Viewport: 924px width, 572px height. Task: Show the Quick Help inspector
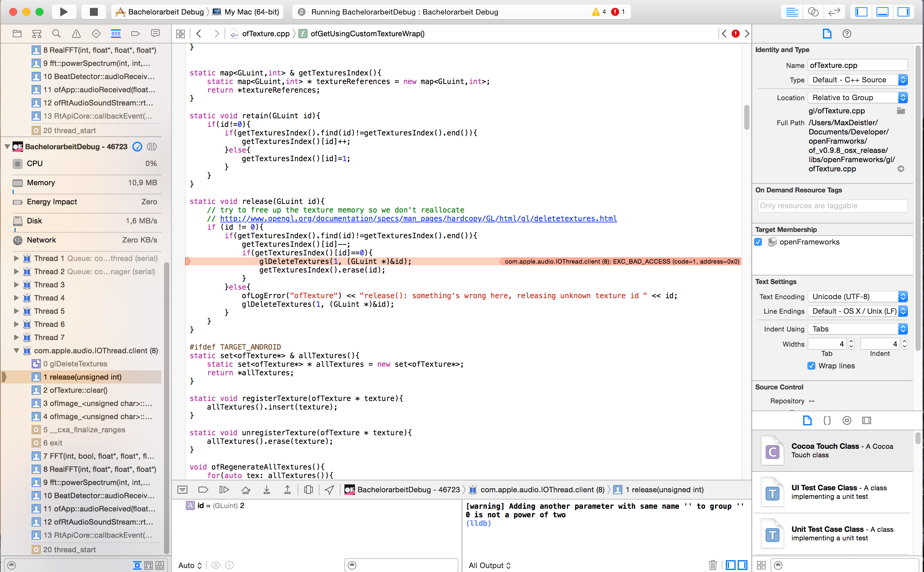847,34
